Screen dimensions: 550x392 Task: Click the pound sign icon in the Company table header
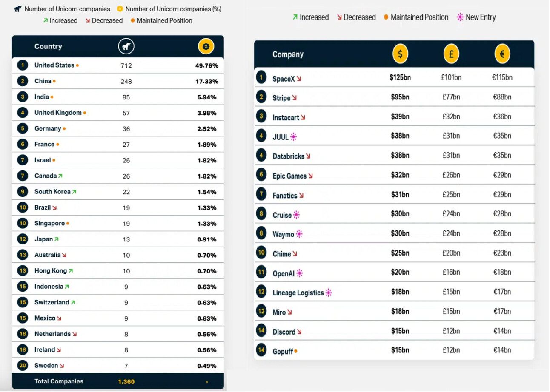coord(451,54)
